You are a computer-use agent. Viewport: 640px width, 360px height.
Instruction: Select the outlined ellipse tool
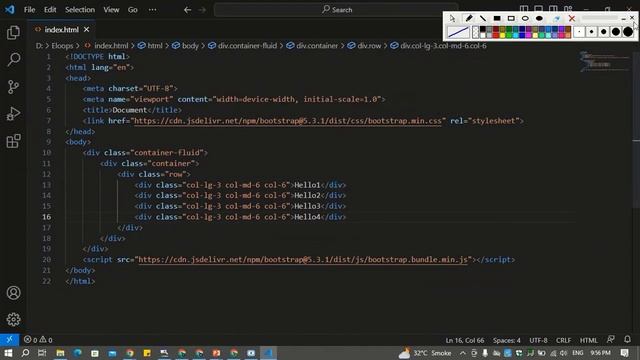click(x=525, y=18)
